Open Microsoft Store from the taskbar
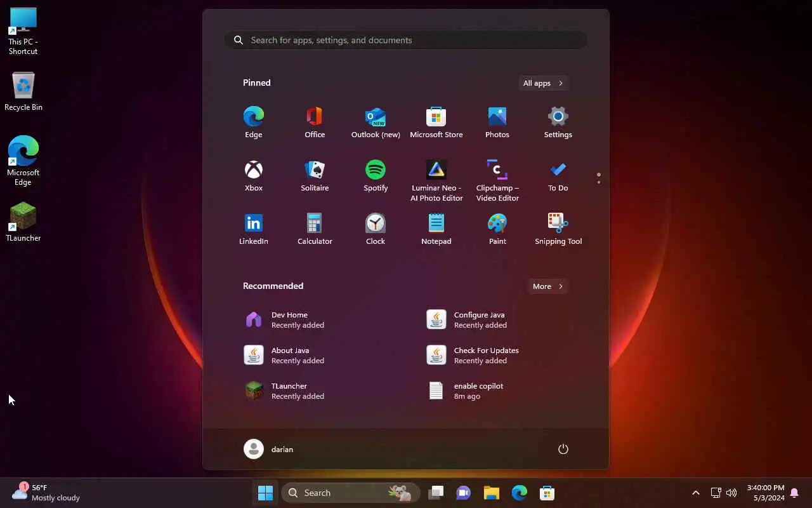 pos(547,493)
